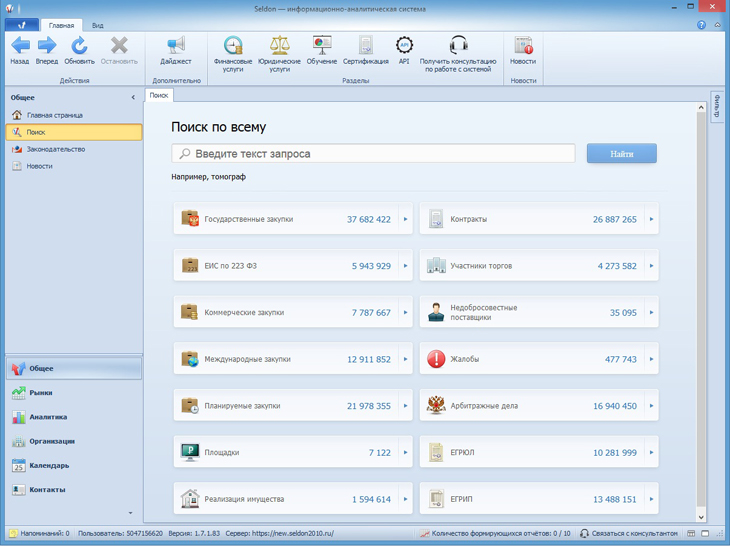Screen dimensions: 730x546
Task: Click the Площадки monitor icon
Action: [x=190, y=452]
